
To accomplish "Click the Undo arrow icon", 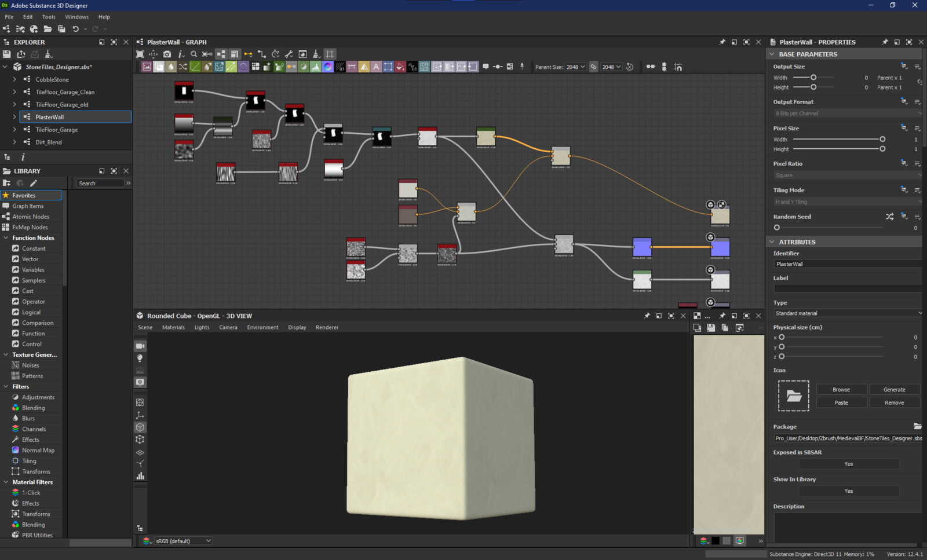I will [x=75, y=29].
